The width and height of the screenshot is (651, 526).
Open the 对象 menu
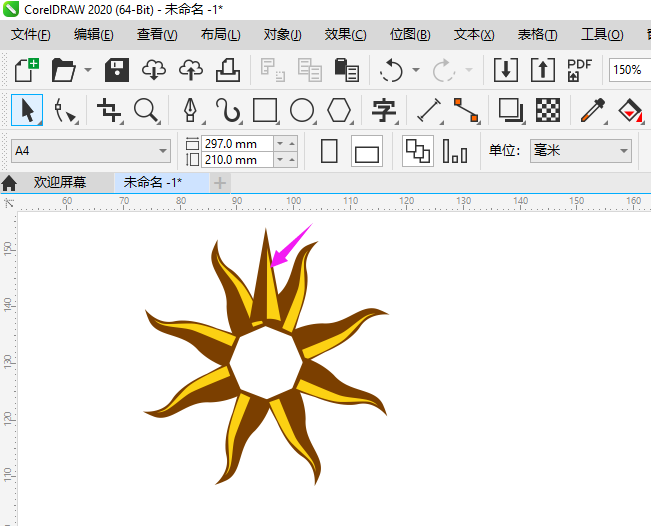point(282,34)
